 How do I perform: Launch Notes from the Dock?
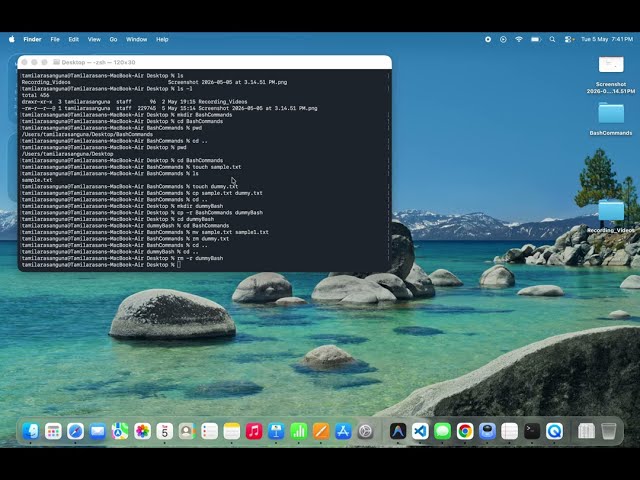(x=231, y=431)
